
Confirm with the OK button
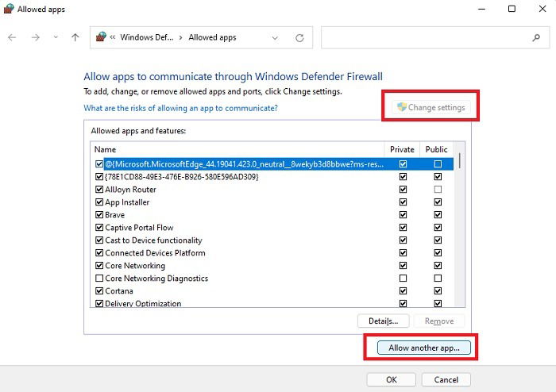(x=391, y=379)
